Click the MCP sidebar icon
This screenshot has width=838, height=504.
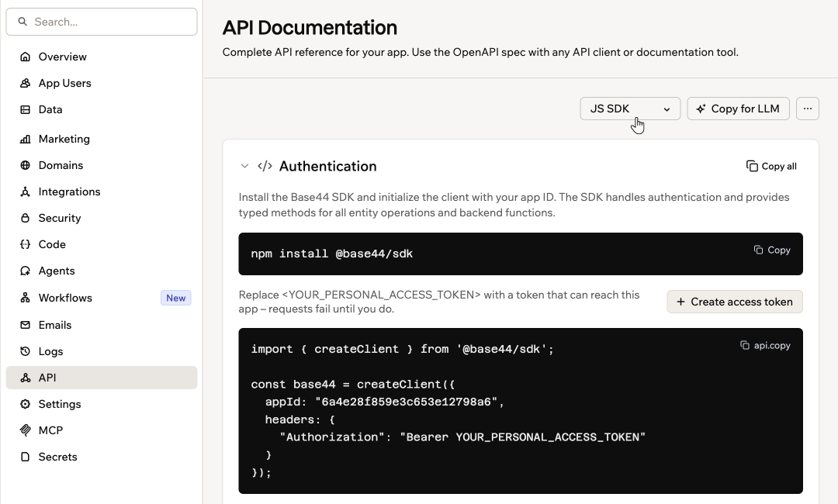pyautogui.click(x=25, y=430)
